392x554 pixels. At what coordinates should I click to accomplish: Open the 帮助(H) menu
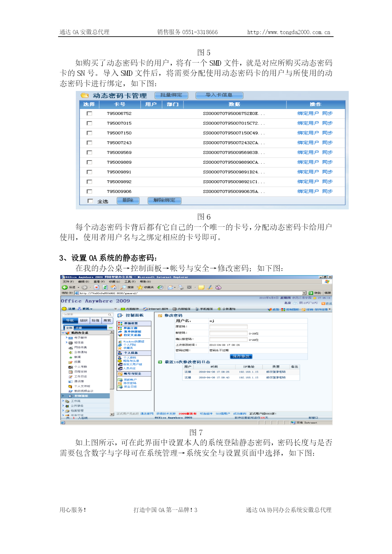tap(145, 282)
